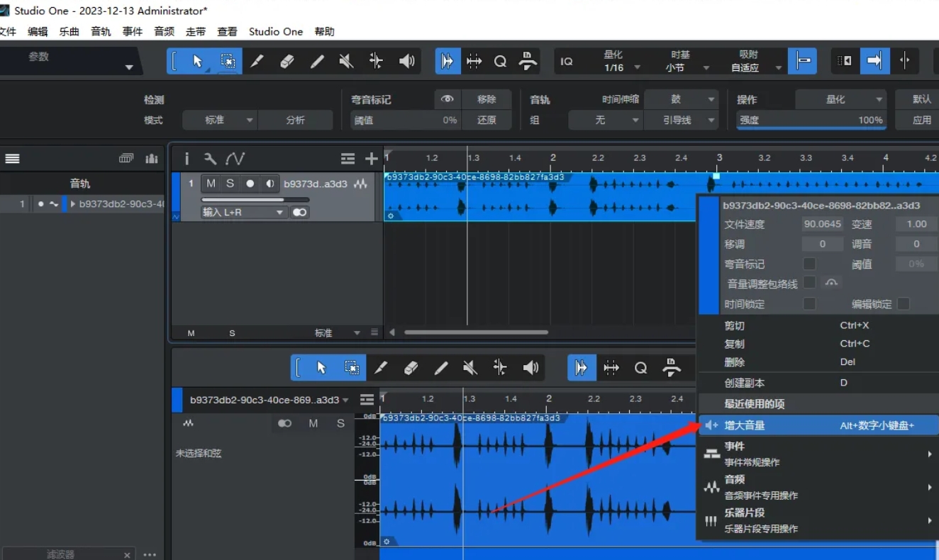Click the waveform icon beside track name b9373d..a3d3
Viewport: 939px width, 560px height.
[x=360, y=184]
